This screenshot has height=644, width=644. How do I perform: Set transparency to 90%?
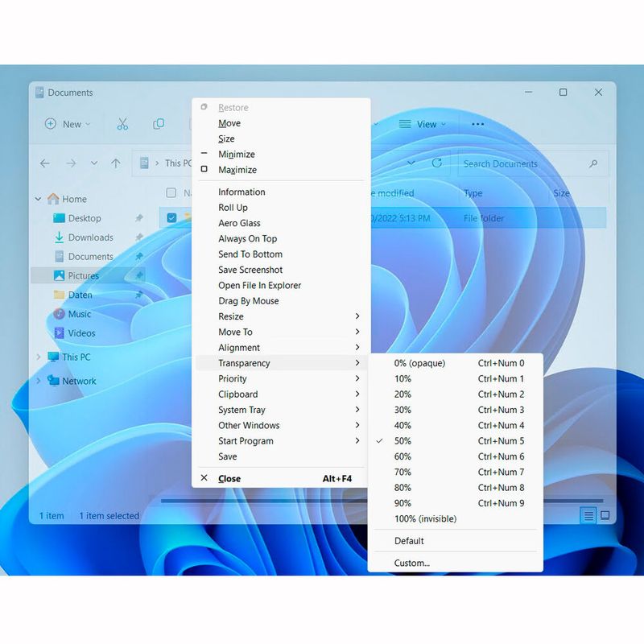tap(456, 503)
